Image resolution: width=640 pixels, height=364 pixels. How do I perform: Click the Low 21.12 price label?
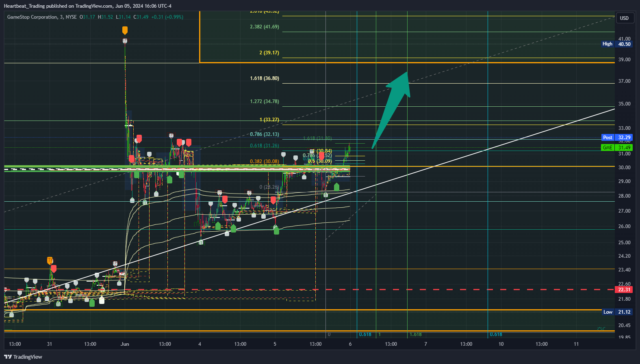click(617, 312)
